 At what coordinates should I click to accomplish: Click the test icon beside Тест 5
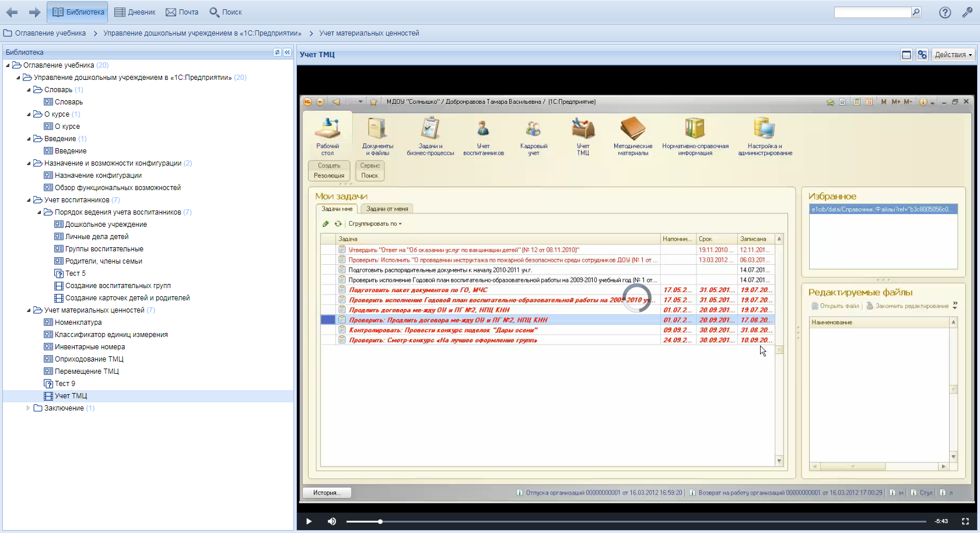[x=59, y=273]
